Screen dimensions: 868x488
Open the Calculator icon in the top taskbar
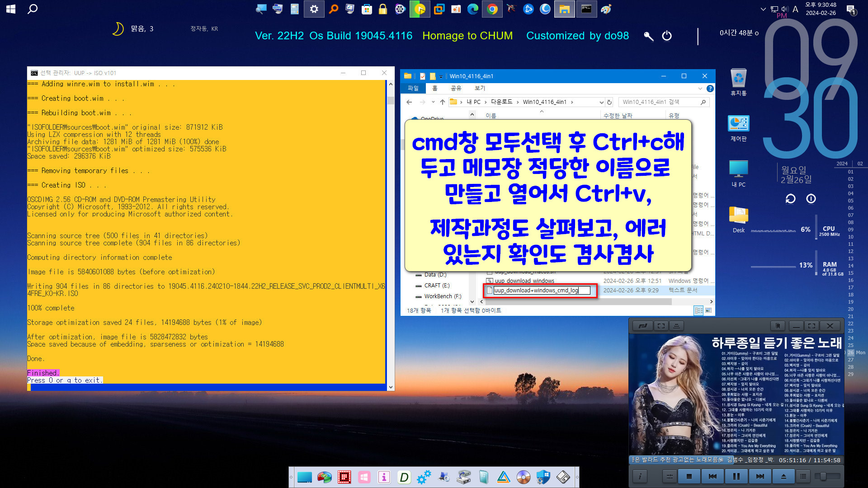coord(295,9)
